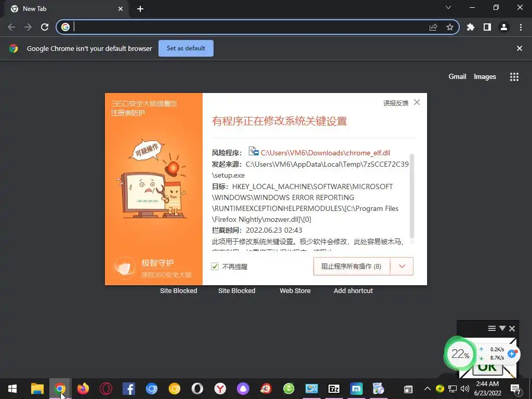Open Google Images link
This screenshot has height=399, width=532.
[485, 77]
